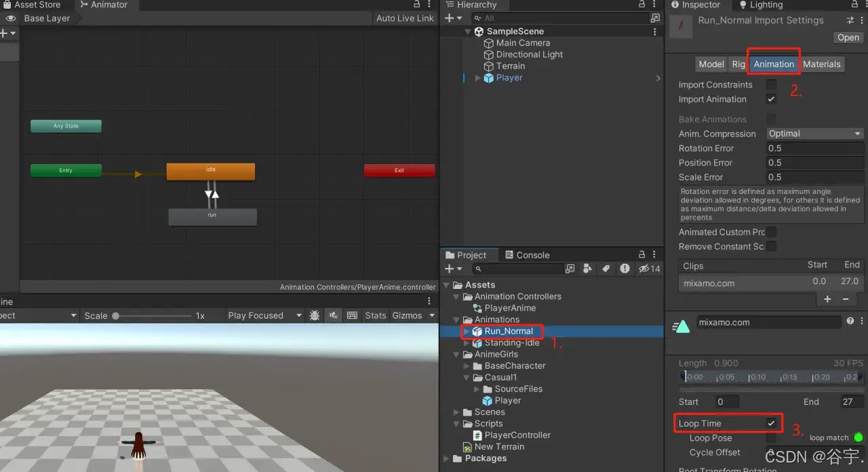Switch to the Asset Store tab
This screenshot has height=472, width=868.
click(31, 5)
